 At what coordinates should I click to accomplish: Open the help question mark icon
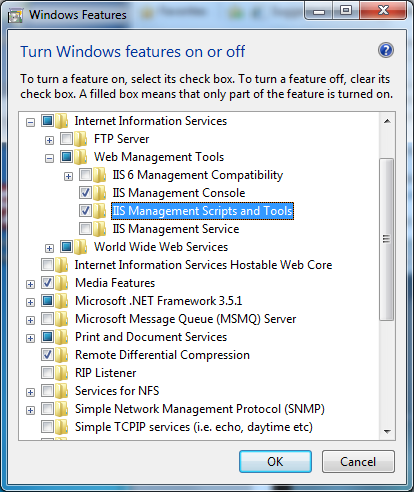[x=386, y=50]
